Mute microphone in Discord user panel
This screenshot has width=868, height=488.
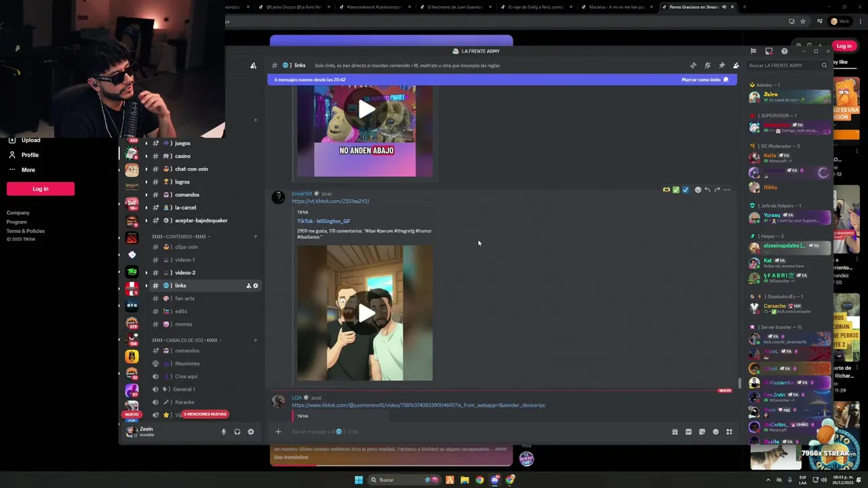(x=223, y=432)
